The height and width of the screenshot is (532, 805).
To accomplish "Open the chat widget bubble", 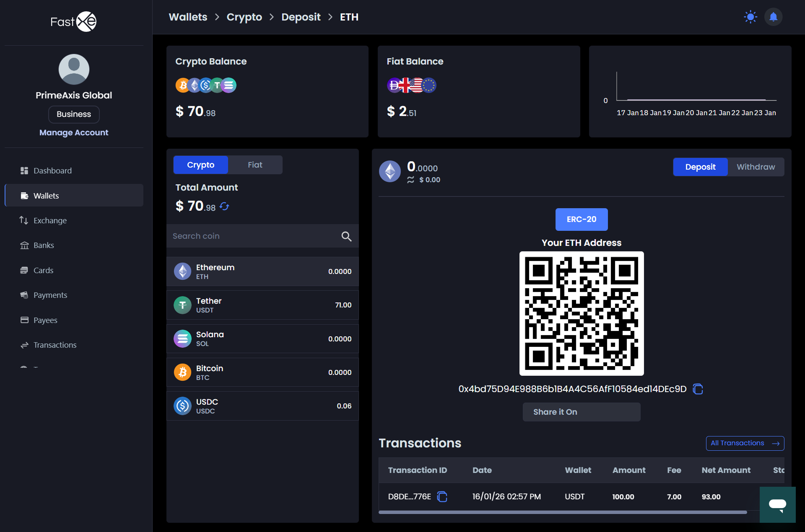I will pyautogui.click(x=778, y=505).
